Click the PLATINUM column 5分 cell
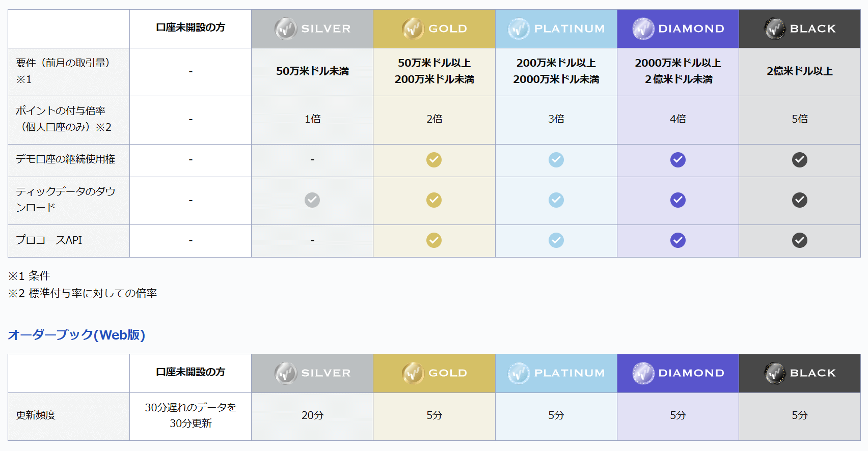This screenshot has height=451, width=868. pyautogui.click(x=556, y=415)
